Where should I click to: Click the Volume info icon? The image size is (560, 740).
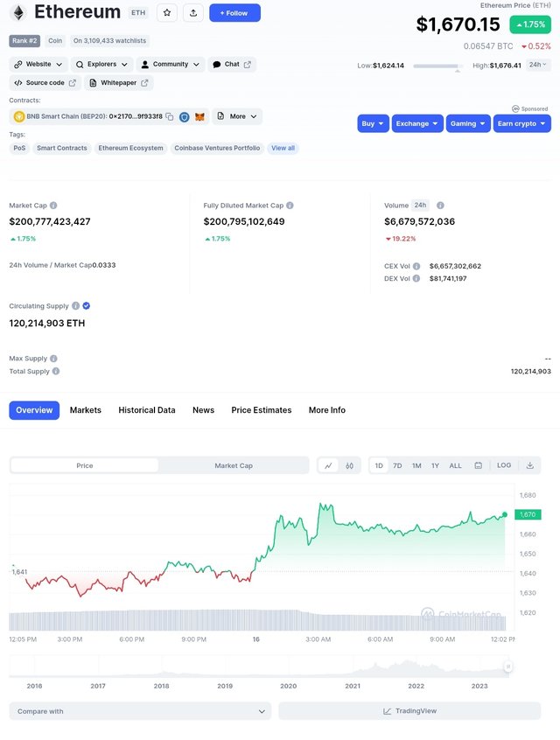tap(440, 206)
